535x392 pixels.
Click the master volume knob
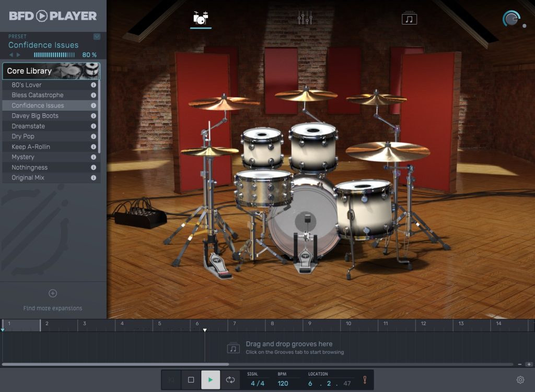511,19
